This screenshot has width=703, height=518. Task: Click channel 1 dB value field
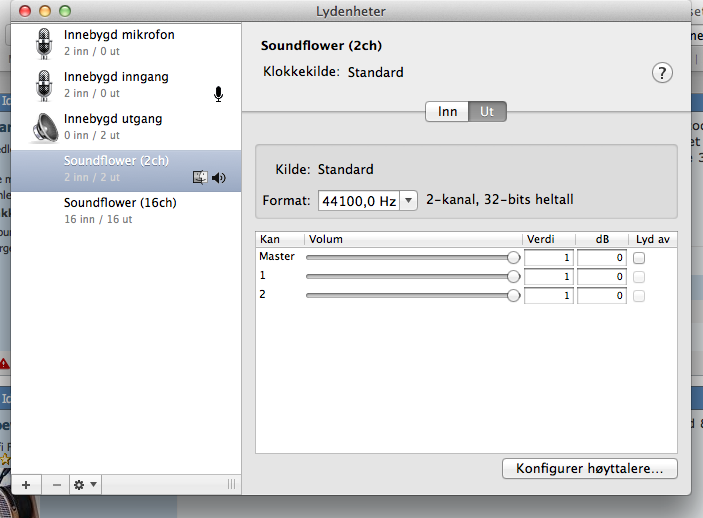[602, 277]
